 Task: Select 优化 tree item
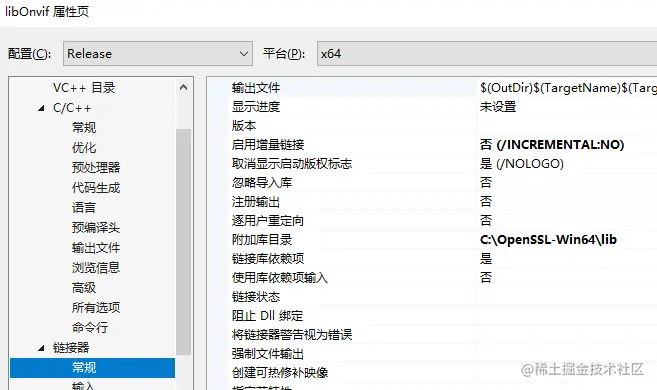tap(84, 147)
